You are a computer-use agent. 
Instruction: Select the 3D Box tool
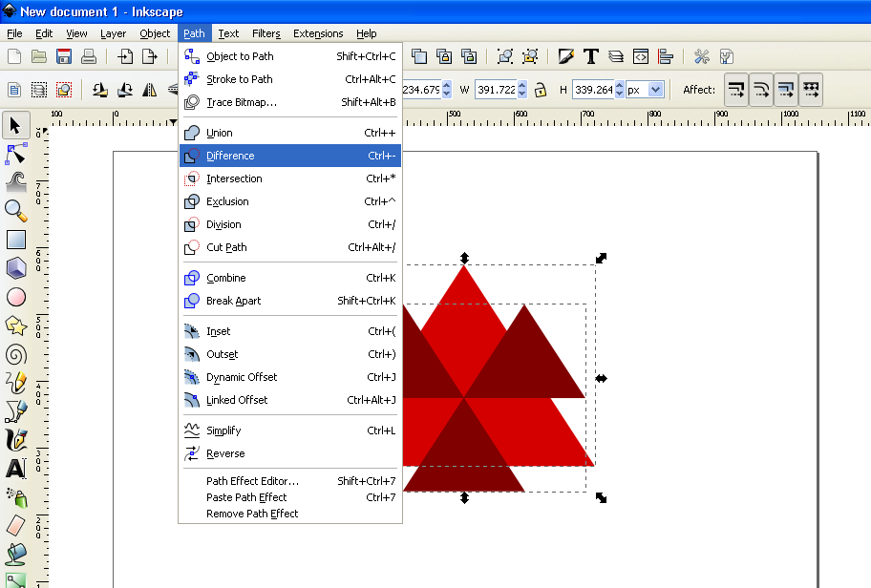(x=15, y=268)
